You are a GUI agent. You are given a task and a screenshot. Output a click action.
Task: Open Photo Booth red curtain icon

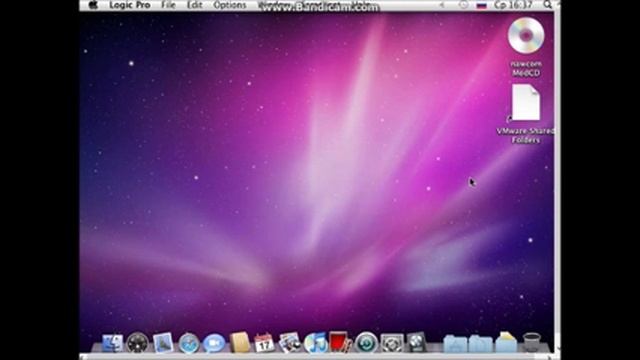[340, 342]
